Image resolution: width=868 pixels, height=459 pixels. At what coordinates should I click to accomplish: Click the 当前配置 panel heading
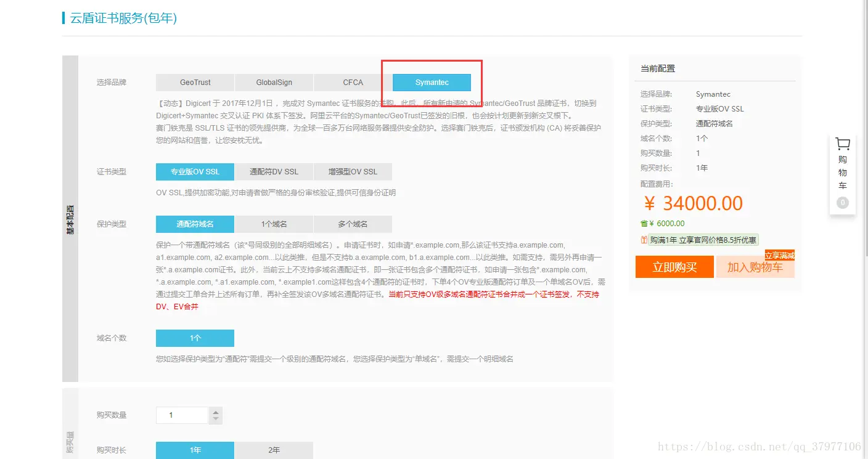click(658, 68)
